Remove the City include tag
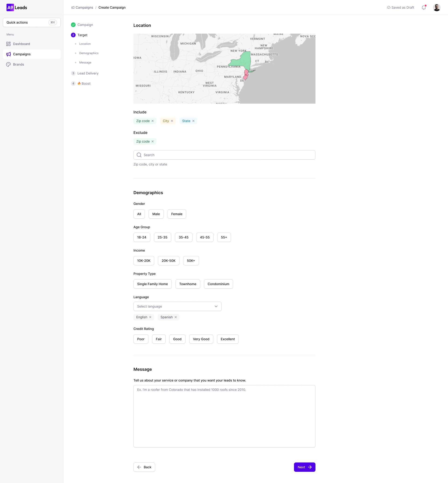The width and height of the screenshot is (448, 483). click(x=172, y=121)
